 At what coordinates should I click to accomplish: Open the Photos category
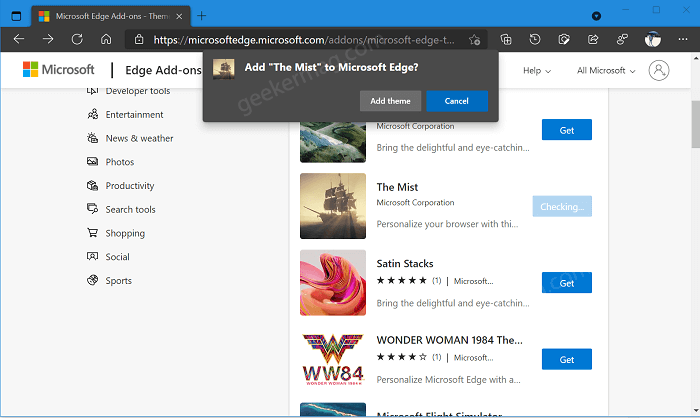(120, 162)
